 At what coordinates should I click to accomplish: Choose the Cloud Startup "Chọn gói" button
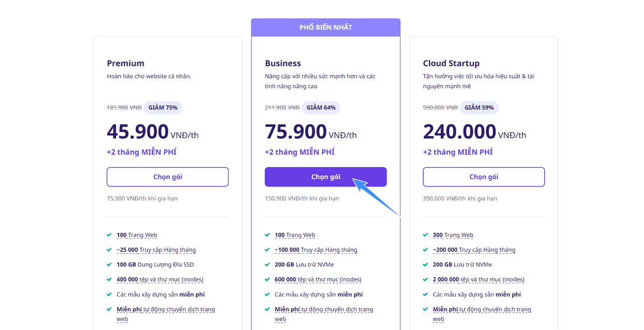click(x=484, y=177)
